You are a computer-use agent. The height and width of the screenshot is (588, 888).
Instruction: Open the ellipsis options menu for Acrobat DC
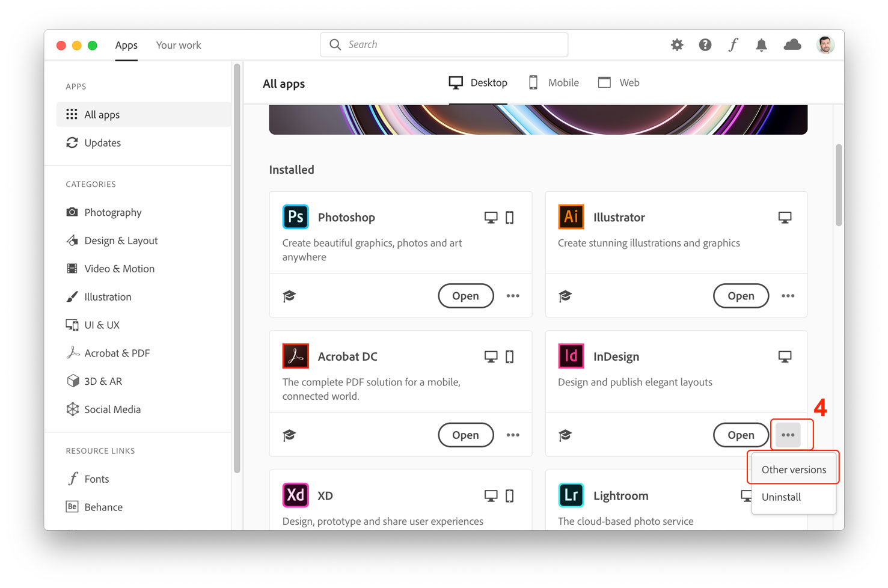pyautogui.click(x=513, y=435)
